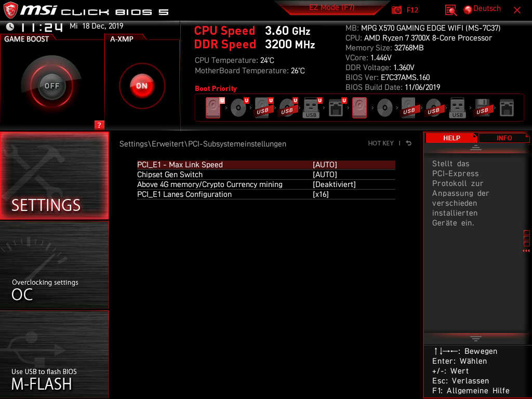Viewport: 532px width, 399px height.
Task: Select the legacy CD/DVD boot icon
Action: click(x=385, y=108)
